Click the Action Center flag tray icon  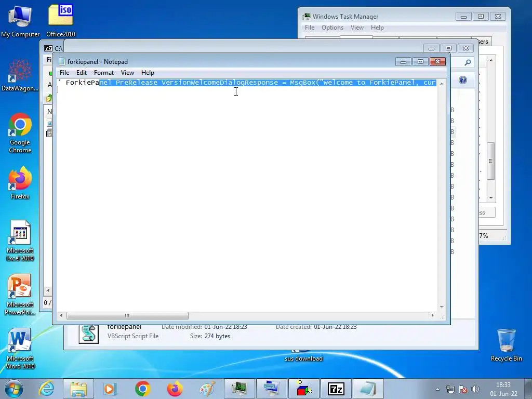pyautogui.click(x=463, y=389)
